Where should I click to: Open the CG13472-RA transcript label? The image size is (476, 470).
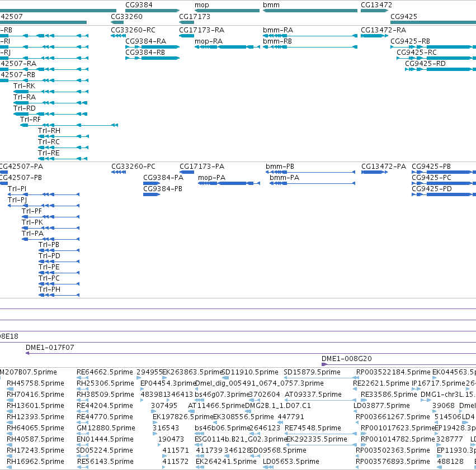[383, 30]
